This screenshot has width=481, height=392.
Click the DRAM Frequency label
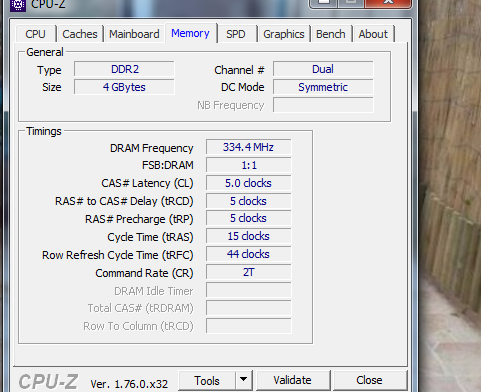click(x=152, y=148)
